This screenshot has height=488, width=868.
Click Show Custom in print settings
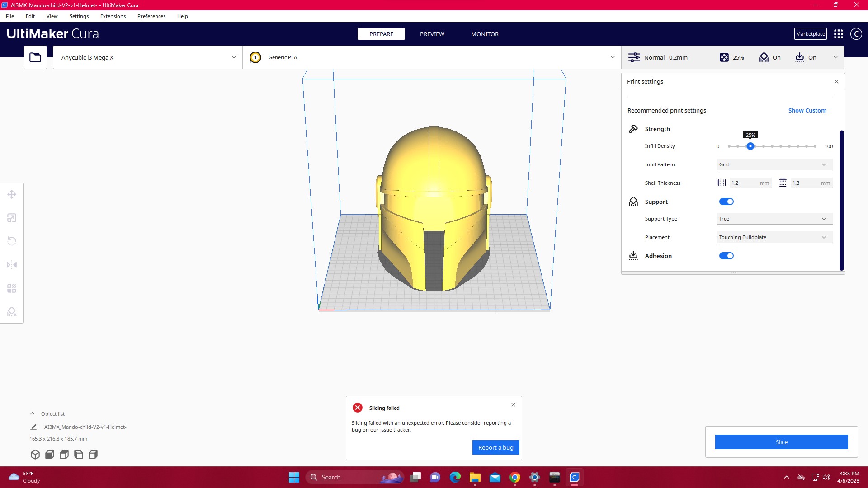(807, 110)
